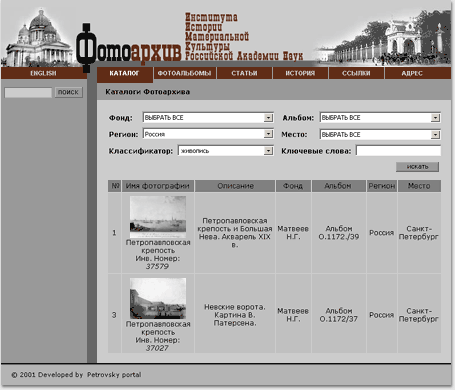The image size is (455, 390).
Task: Click inventory number 37579
Action: click(x=157, y=267)
